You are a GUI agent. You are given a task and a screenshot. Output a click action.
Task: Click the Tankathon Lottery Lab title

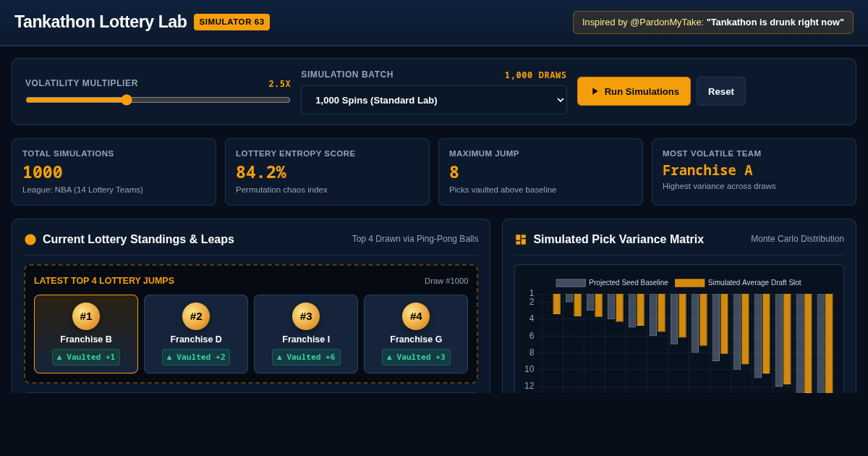(x=101, y=22)
